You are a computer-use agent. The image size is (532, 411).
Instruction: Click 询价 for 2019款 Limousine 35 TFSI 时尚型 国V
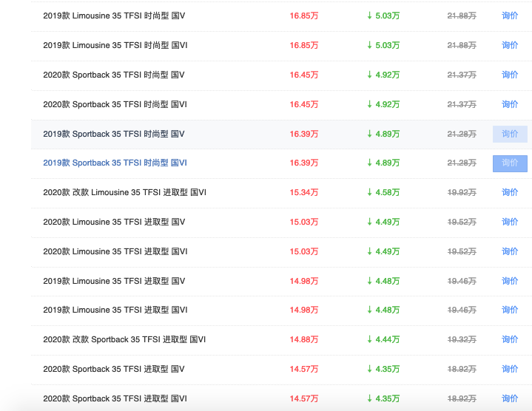[510, 16]
